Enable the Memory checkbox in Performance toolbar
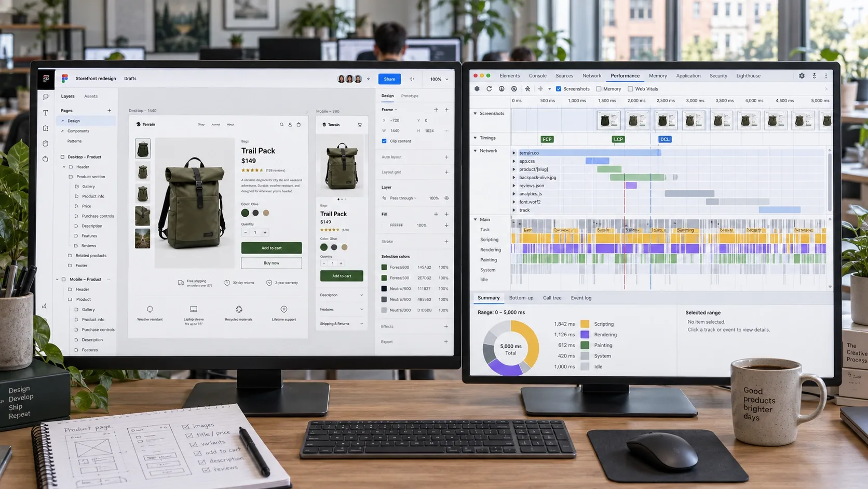This screenshot has height=489, width=868. pyautogui.click(x=599, y=89)
